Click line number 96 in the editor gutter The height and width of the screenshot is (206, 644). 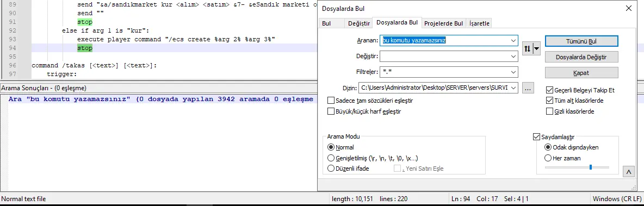12,65
